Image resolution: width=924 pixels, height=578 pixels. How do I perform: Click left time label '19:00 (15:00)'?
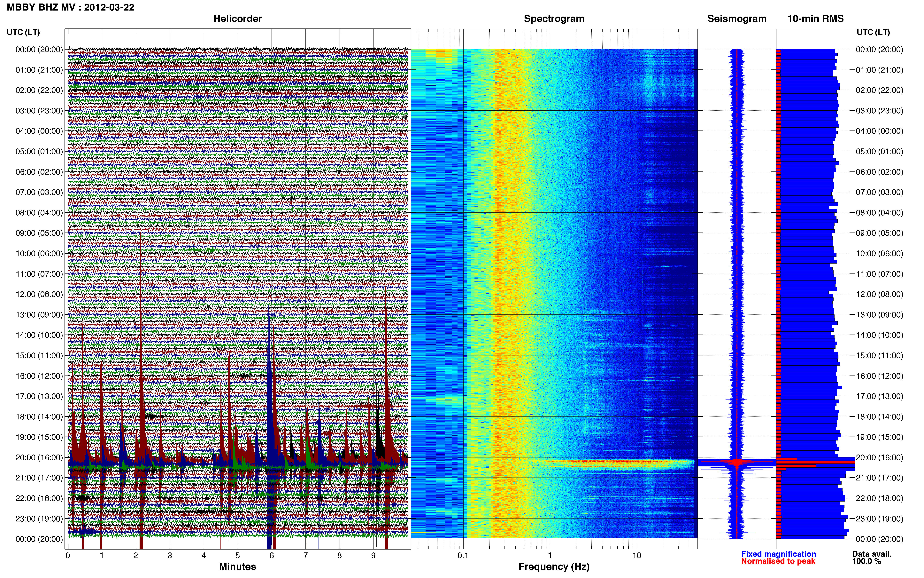click(39, 437)
